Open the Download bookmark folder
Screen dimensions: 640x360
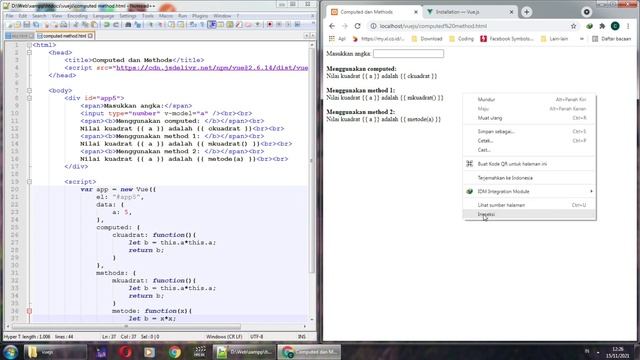pos(427,39)
